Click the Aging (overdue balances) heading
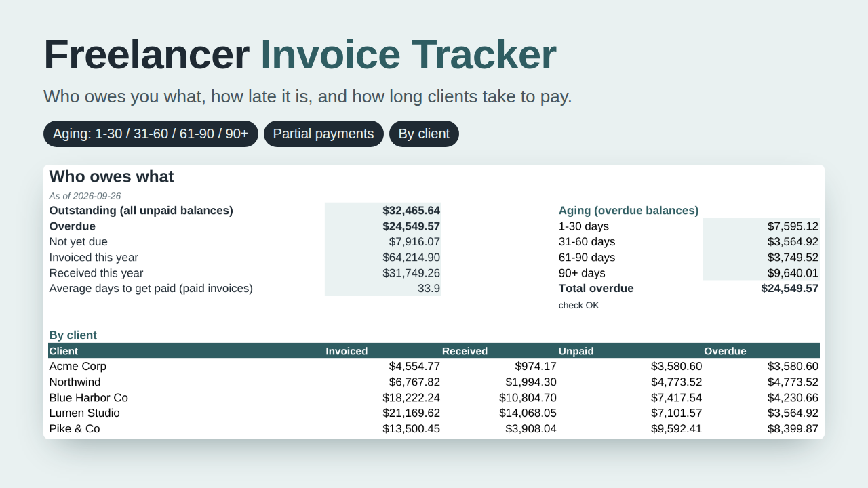This screenshot has height=488, width=868. pos(629,211)
